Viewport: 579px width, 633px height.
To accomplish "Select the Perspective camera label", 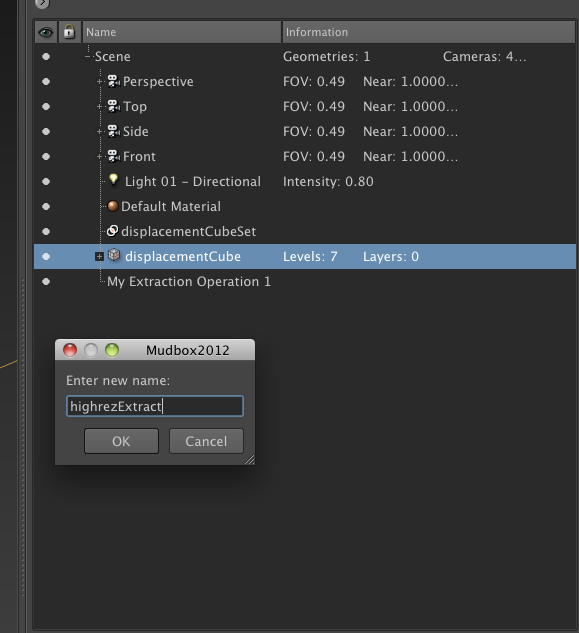I will pos(158,82).
